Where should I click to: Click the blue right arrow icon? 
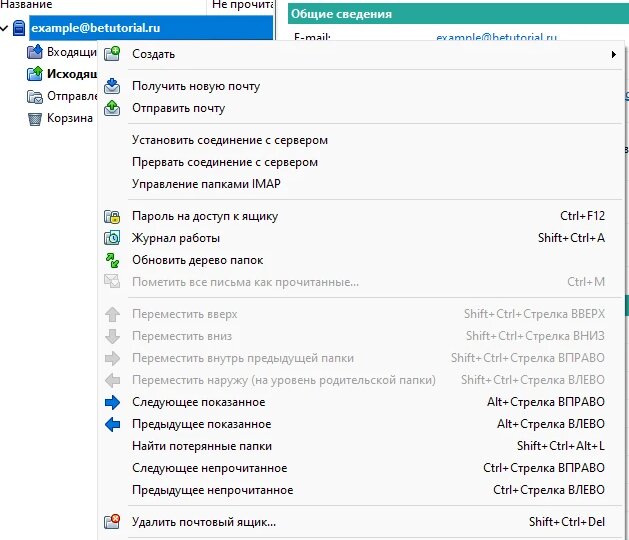click(112, 402)
